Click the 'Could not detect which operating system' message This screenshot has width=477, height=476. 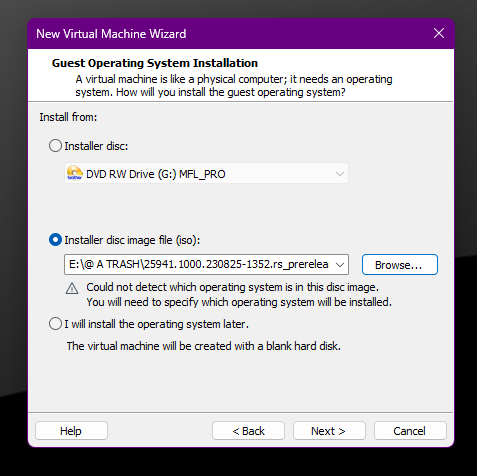click(239, 295)
